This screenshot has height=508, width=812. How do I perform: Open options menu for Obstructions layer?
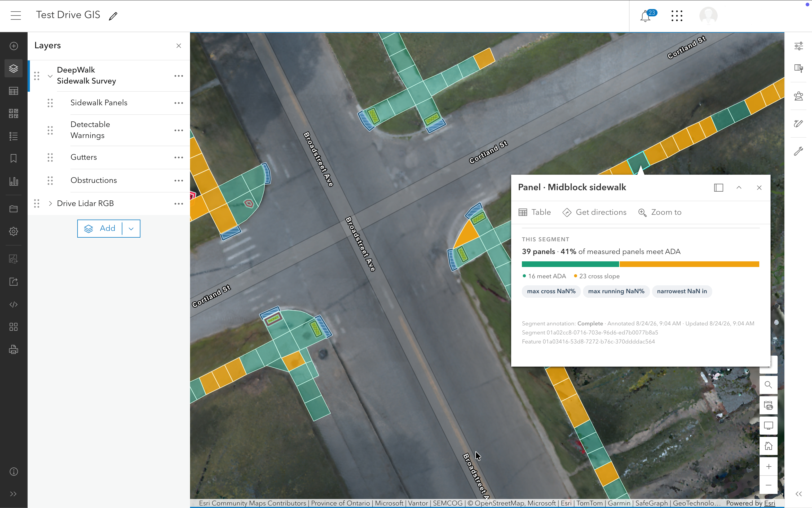click(x=178, y=180)
